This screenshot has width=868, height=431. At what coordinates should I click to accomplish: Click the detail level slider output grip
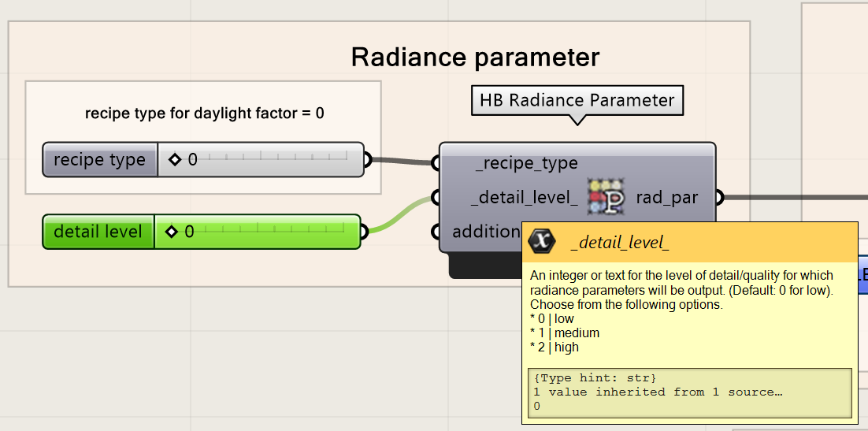[x=363, y=232]
